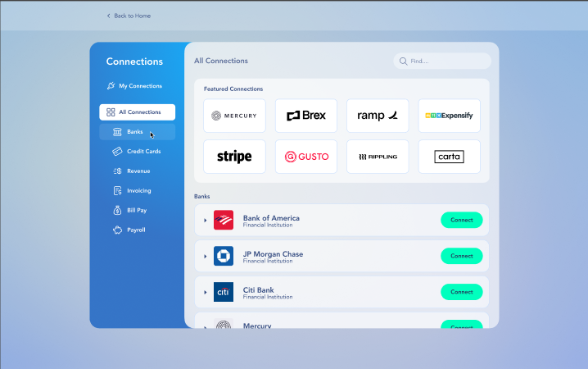Open the Invoicing category
Image resolution: width=588 pixels, height=369 pixels.
(138, 191)
